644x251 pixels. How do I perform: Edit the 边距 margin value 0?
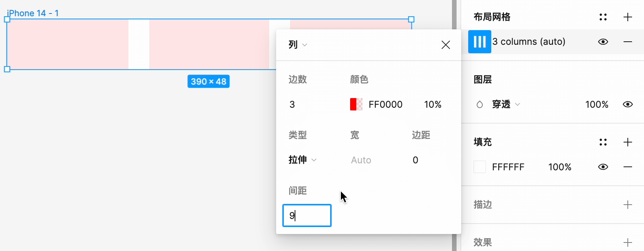415,160
